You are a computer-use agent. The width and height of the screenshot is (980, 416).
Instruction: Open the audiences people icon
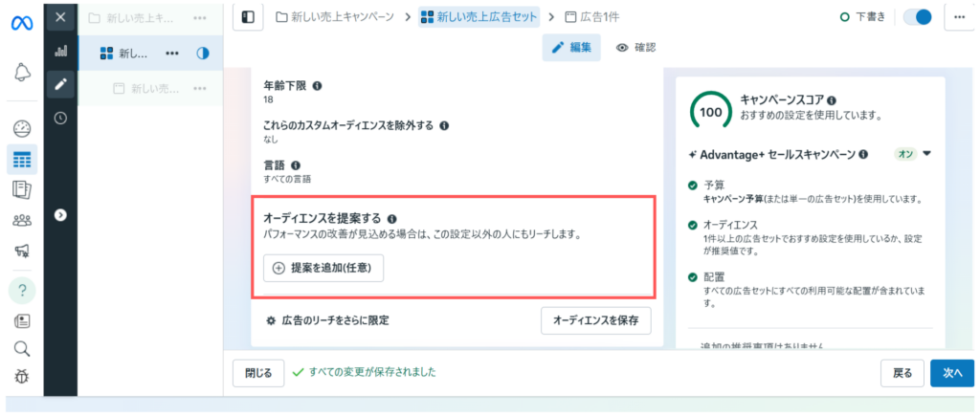click(22, 220)
